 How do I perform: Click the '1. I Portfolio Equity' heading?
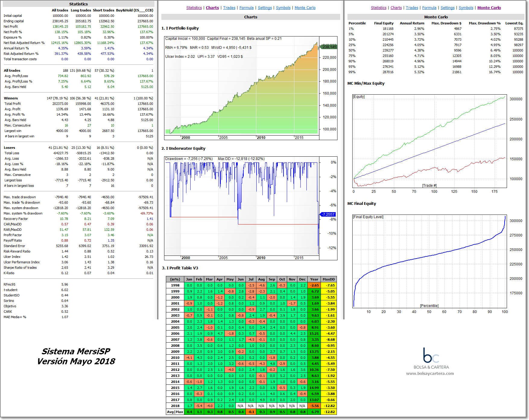(180, 28)
